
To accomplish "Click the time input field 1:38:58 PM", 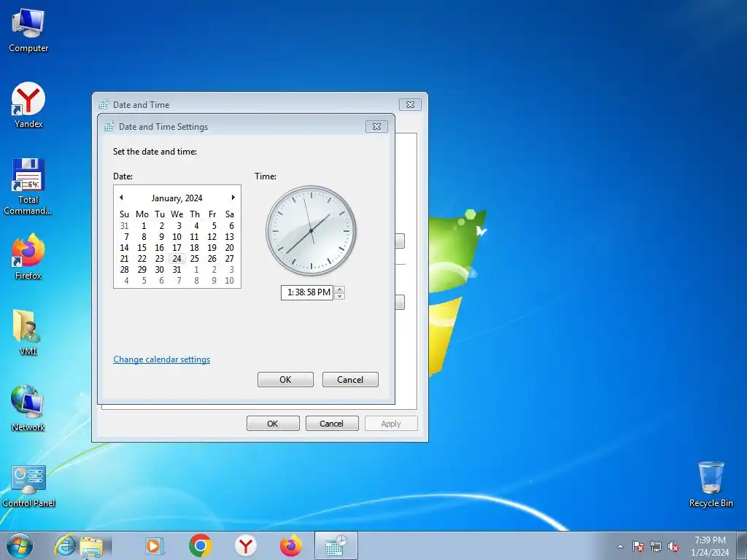I will 307,292.
